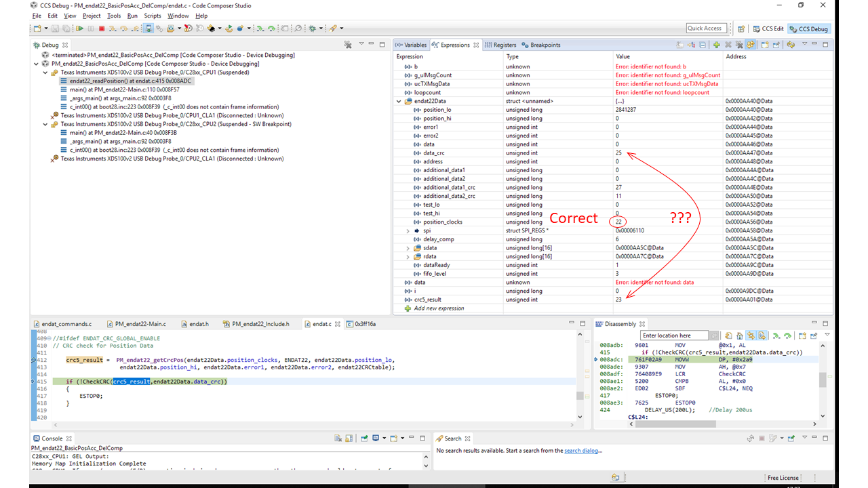Open the File menu

click(37, 16)
